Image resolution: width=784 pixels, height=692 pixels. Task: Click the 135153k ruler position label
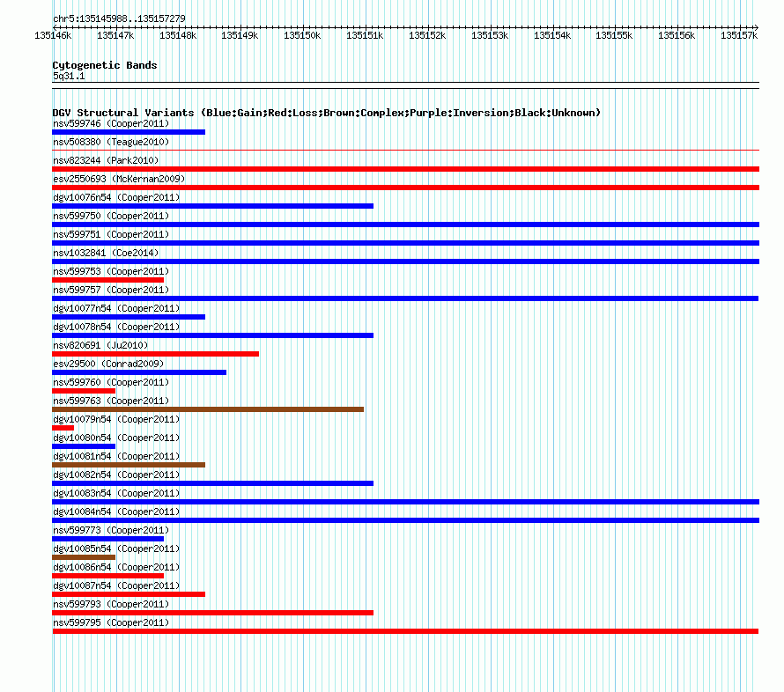(x=490, y=35)
